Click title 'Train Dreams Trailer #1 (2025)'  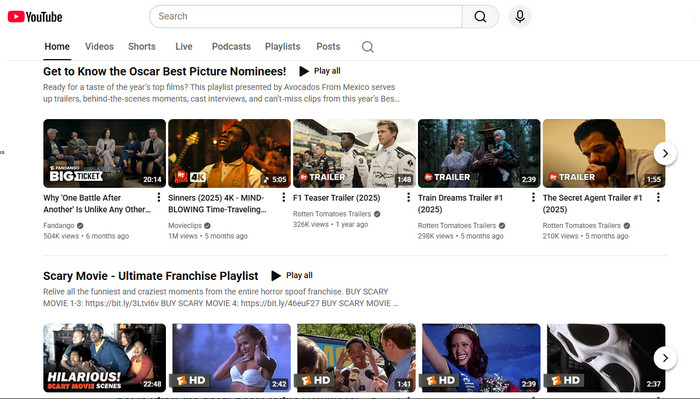[460, 204]
